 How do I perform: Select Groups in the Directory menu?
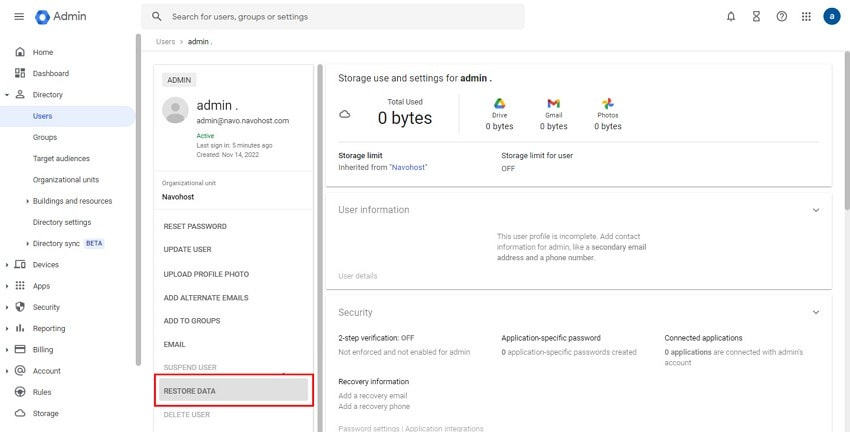click(x=45, y=137)
